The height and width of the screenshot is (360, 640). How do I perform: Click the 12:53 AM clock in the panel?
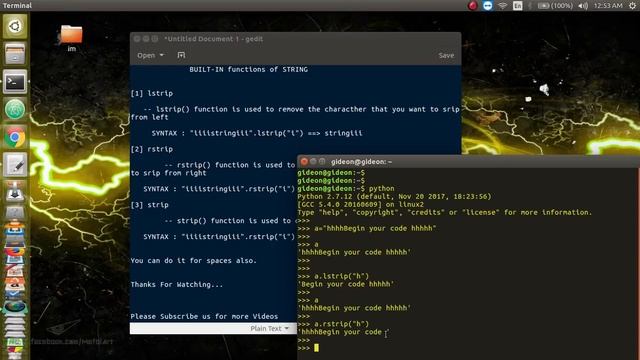pyautogui.click(x=608, y=6)
